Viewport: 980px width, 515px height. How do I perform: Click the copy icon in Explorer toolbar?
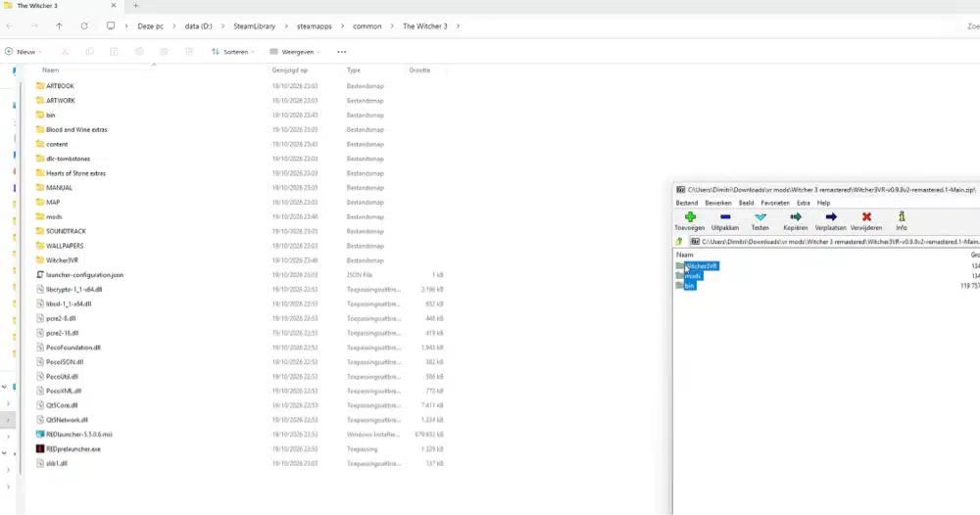[x=89, y=52]
